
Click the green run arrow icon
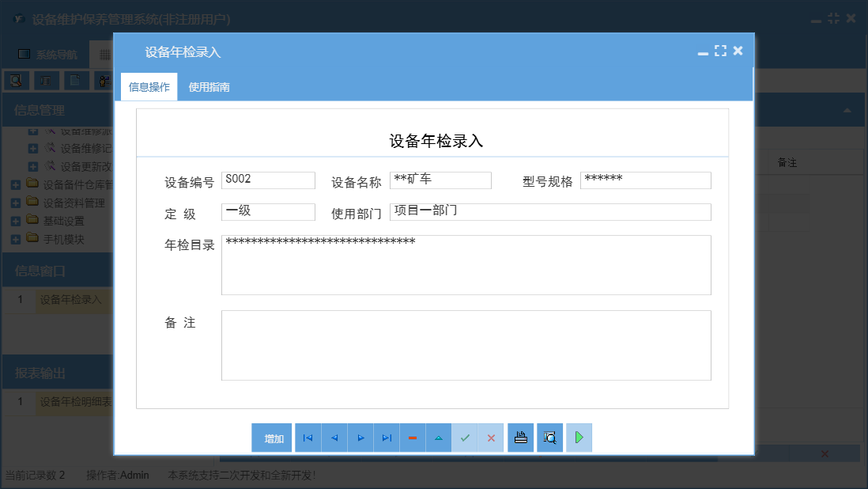click(579, 437)
